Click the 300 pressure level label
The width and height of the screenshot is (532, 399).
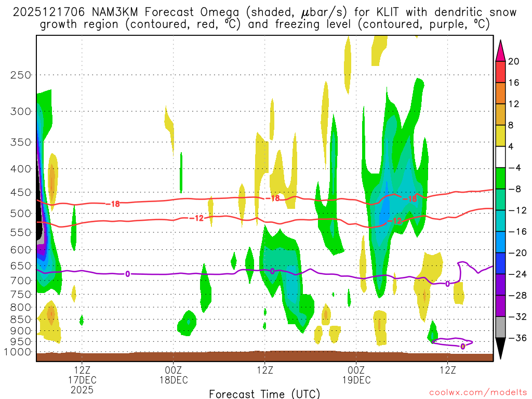pos(21,111)
